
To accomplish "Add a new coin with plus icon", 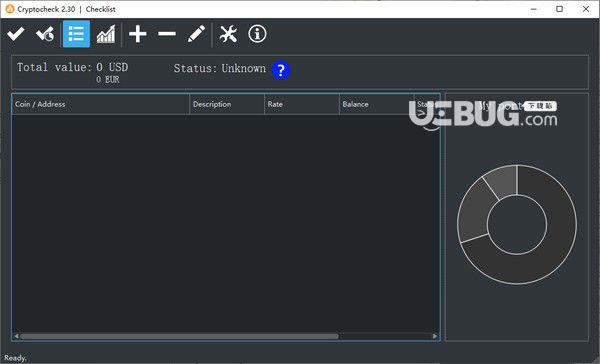I will (138, 34).
